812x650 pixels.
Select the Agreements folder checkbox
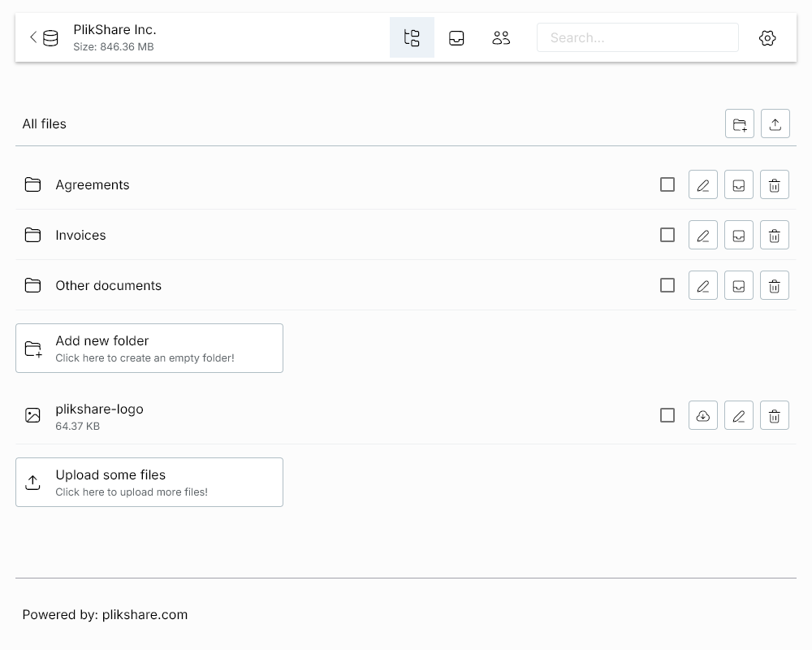click(667, 184)
